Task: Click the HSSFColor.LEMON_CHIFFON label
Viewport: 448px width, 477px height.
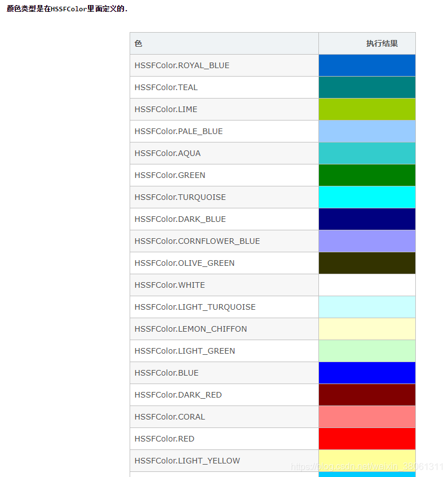Action: [x=190, y=329]
